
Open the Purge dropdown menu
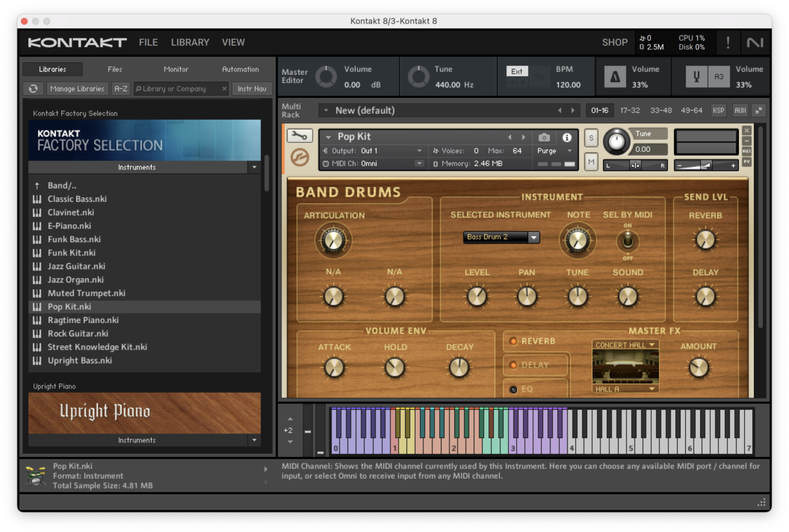[x=555, y=151]
